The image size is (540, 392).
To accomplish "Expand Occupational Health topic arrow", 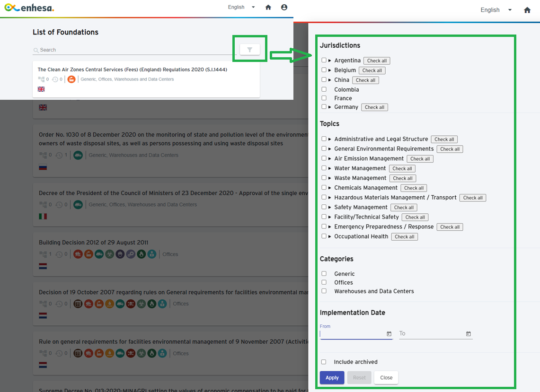I will [x=329, y=236].
